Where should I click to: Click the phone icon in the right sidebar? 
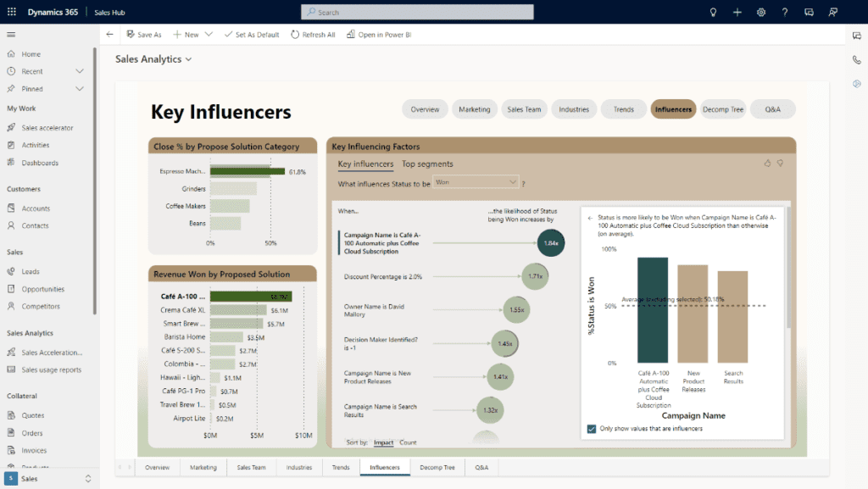856,59
